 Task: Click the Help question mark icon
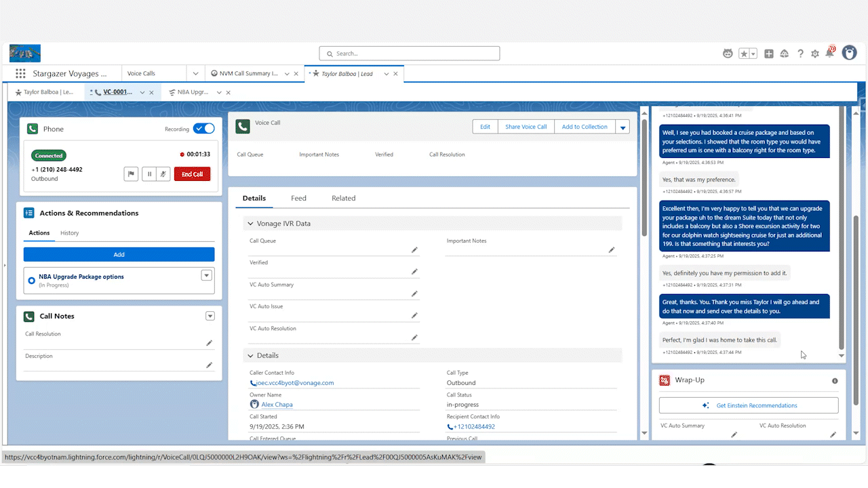coord(800,53)
